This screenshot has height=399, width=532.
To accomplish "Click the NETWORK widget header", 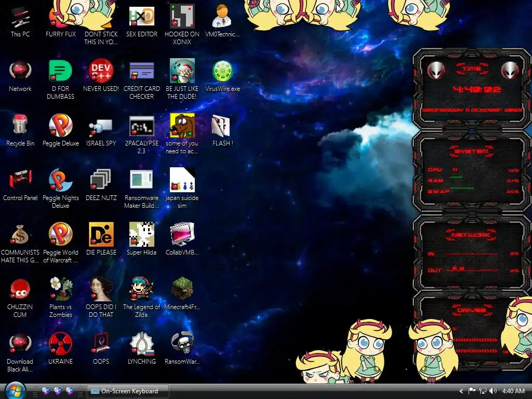I will click(471, 235).
